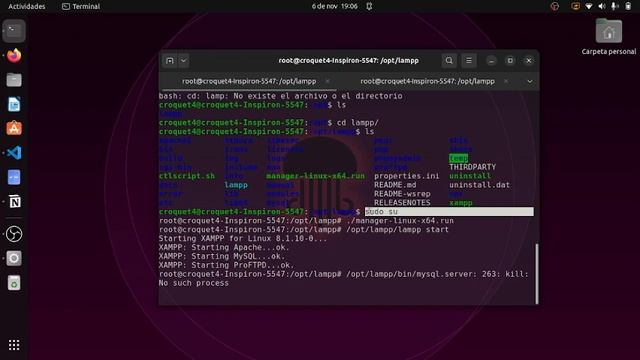Click the notification bell in top bar
Viewport: 640px width, 360px height.
point(369,6)
